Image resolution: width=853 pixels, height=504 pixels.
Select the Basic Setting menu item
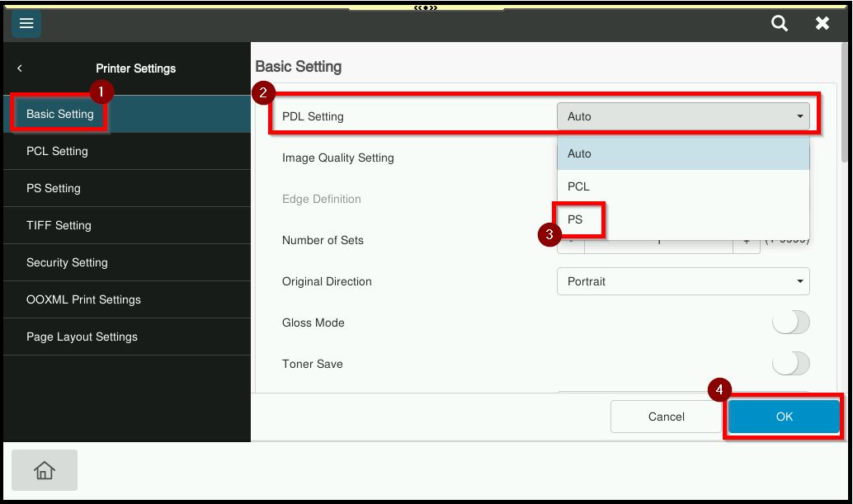click(60, 114)
